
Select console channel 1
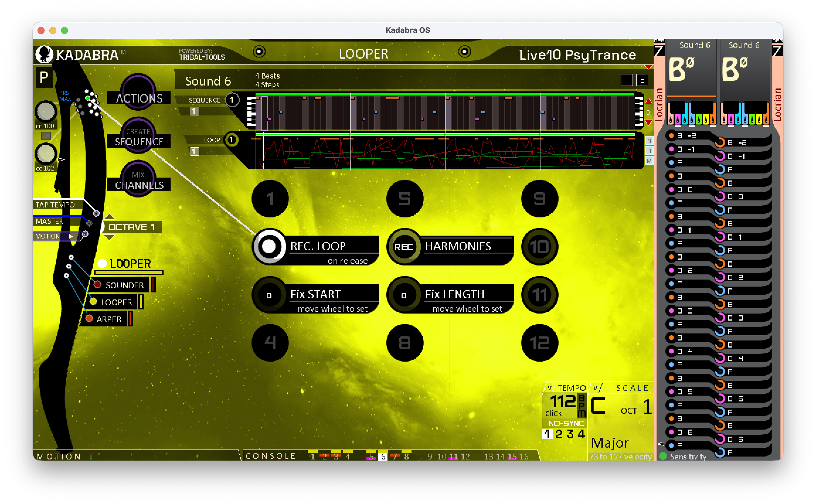click(313, 456)
